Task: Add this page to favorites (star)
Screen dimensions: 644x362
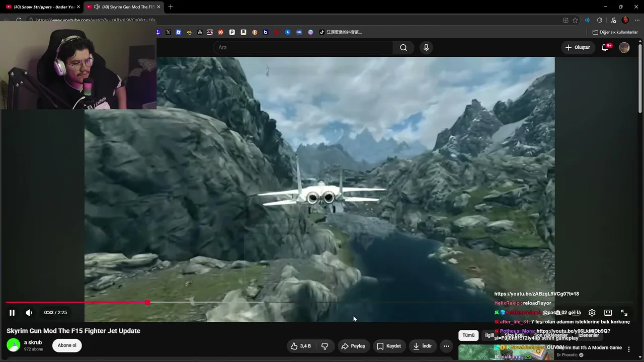Action: click(575, 20)
